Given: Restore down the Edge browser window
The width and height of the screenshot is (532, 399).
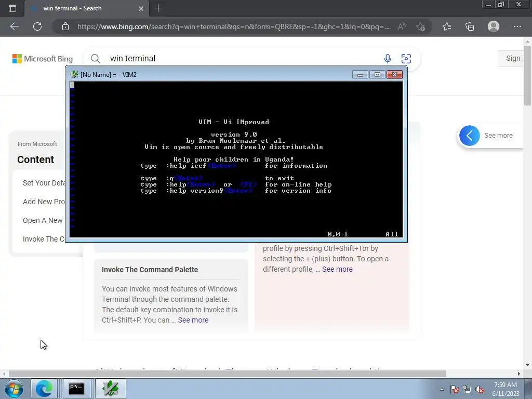Looking at the screenshot, I should (501, 5).
